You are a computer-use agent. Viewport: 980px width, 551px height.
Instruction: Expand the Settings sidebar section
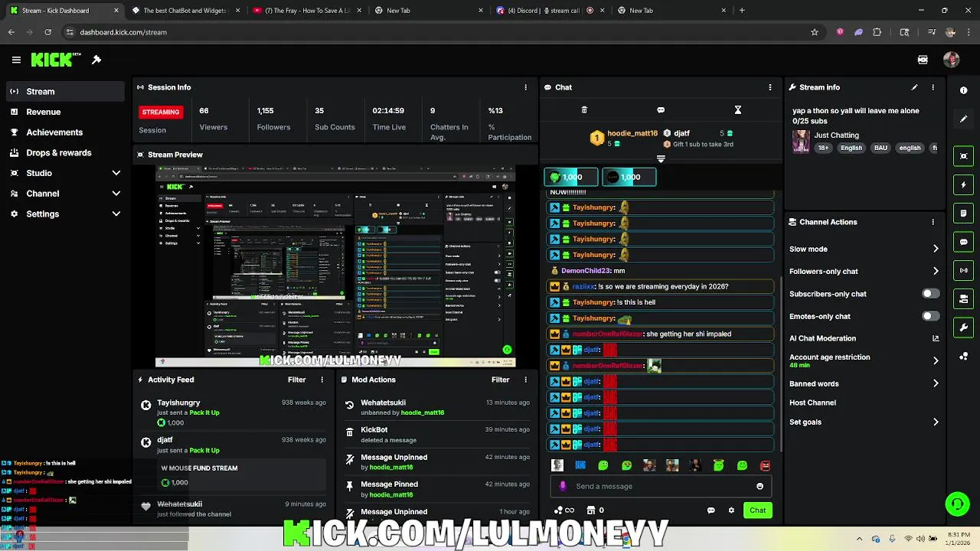(116, 214)
